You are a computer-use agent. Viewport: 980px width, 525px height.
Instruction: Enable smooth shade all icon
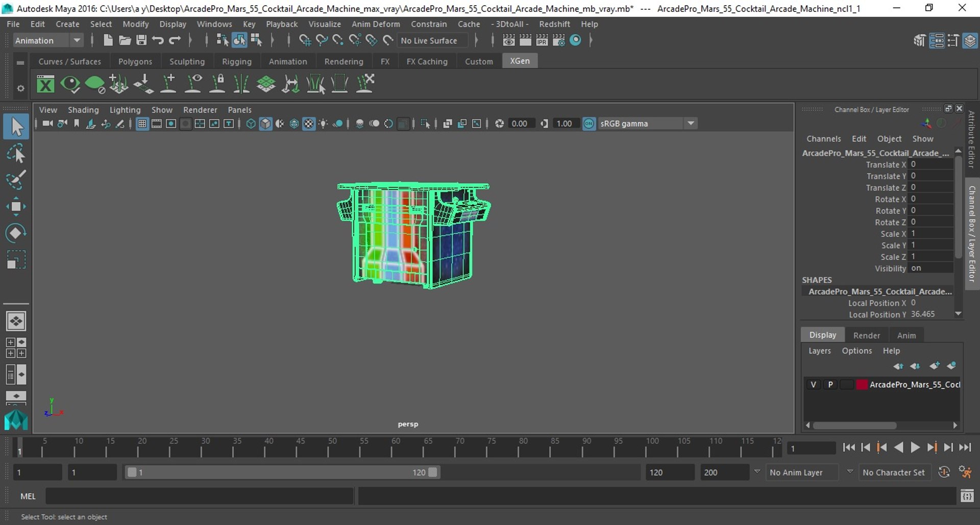click(x=265, y=124)
